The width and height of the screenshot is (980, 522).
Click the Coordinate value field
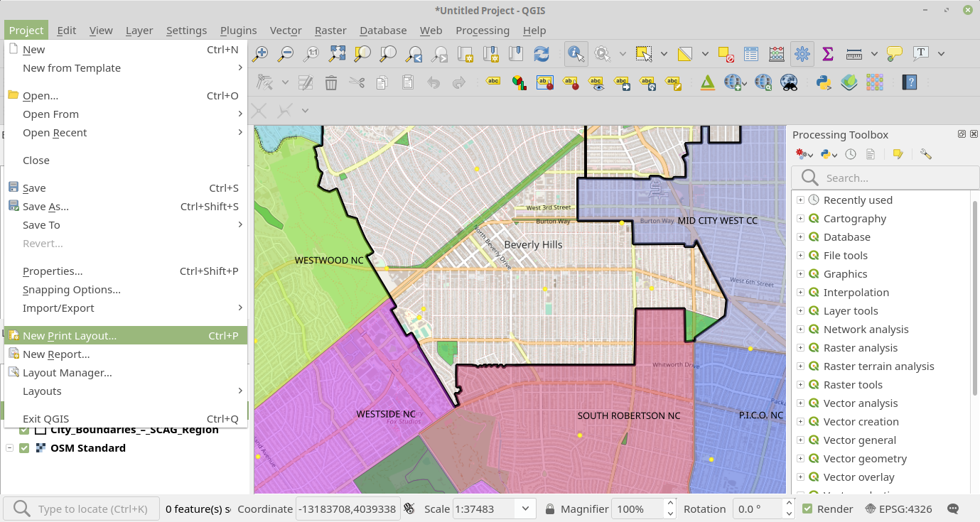point(347,509)
